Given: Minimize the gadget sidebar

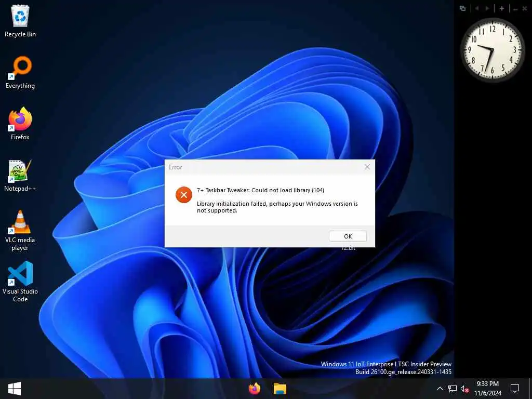Looking at the screenshot, I should tap(515, 9).
